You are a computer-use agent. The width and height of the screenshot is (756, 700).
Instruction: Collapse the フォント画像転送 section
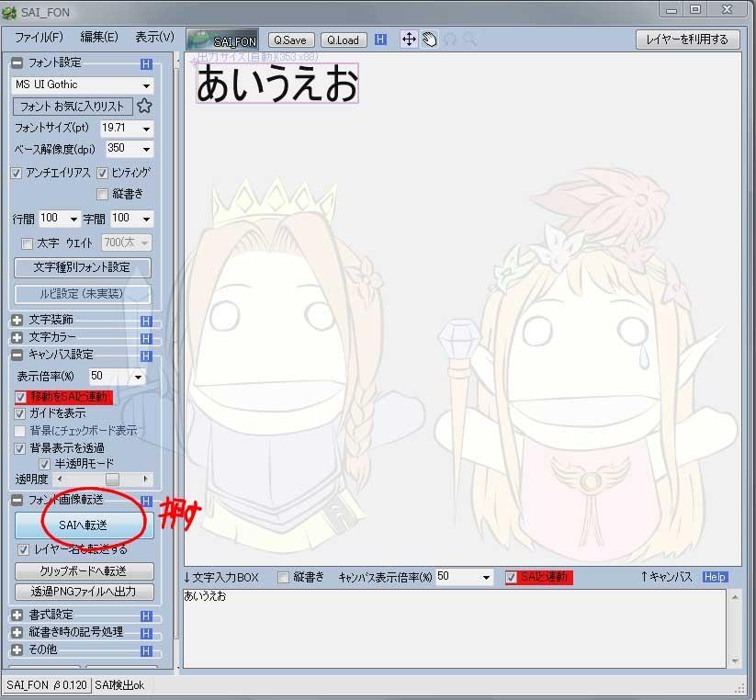[x=17, y=501]
